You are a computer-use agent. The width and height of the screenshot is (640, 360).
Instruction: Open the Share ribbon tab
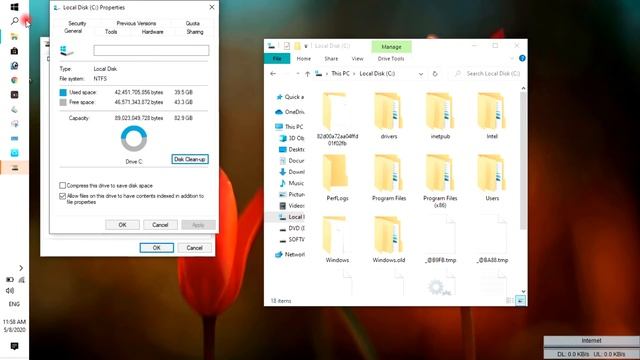[x=331, y=58]
